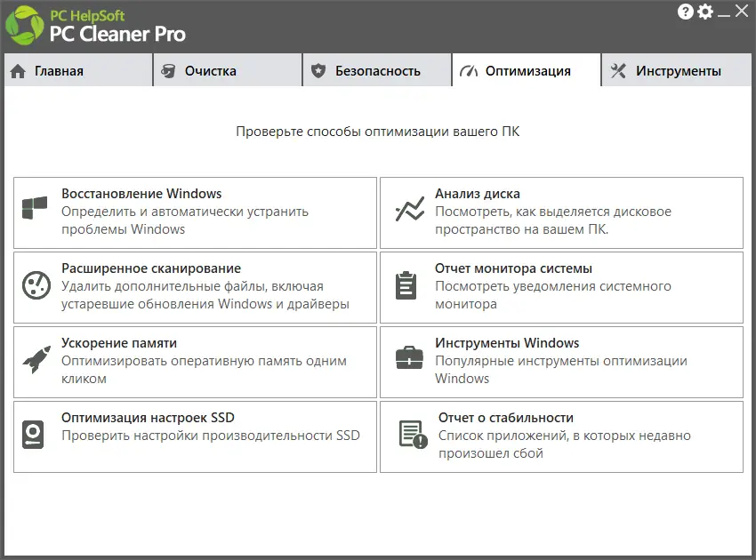Viewport: 756px width, 560px height.
Task: Click the rocket icon for Ускорение памяти
Action: pyautogui.click(x=36, y=360)
